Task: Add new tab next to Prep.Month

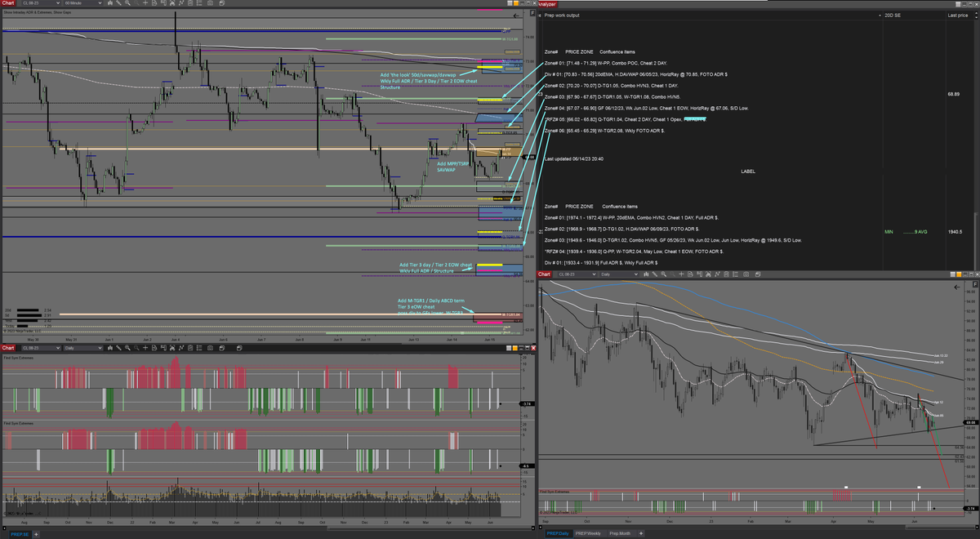Action: pyautogui.click(x=641, y=533)
